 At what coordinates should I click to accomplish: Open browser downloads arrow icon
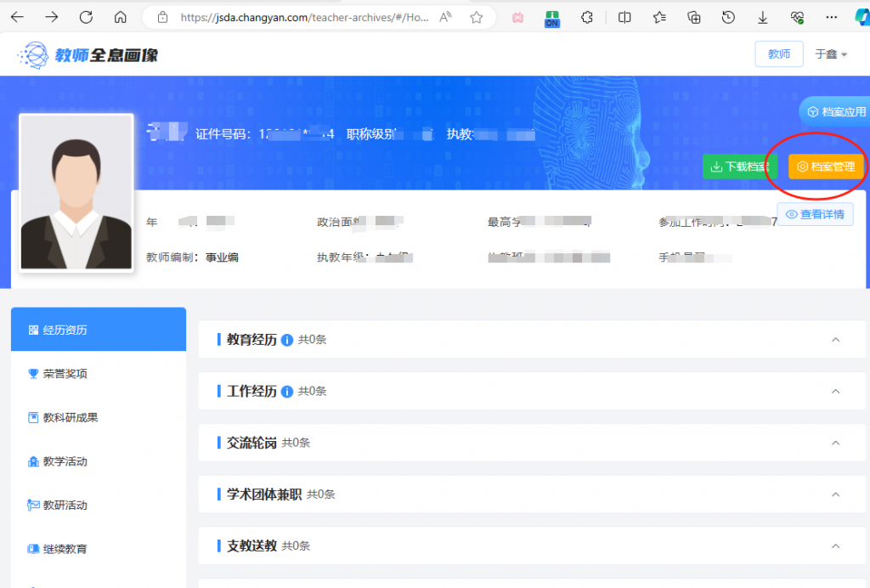tap(762, 17)
